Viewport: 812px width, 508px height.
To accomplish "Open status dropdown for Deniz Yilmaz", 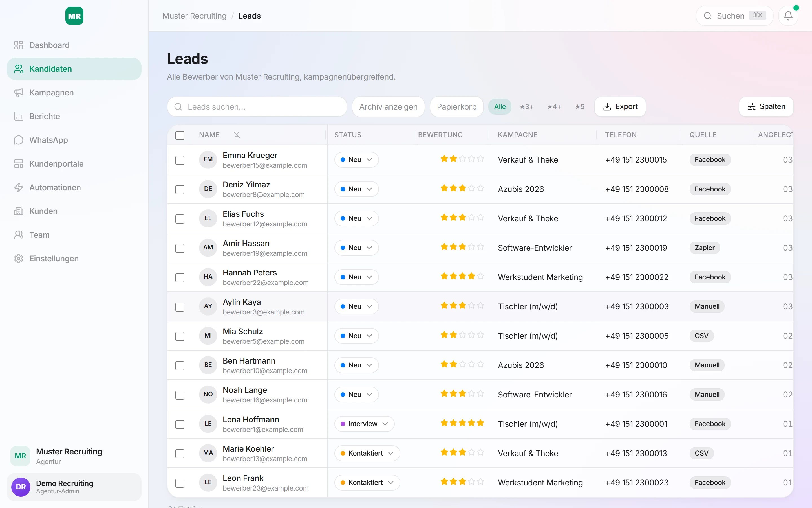I will [x=356, y=189].
